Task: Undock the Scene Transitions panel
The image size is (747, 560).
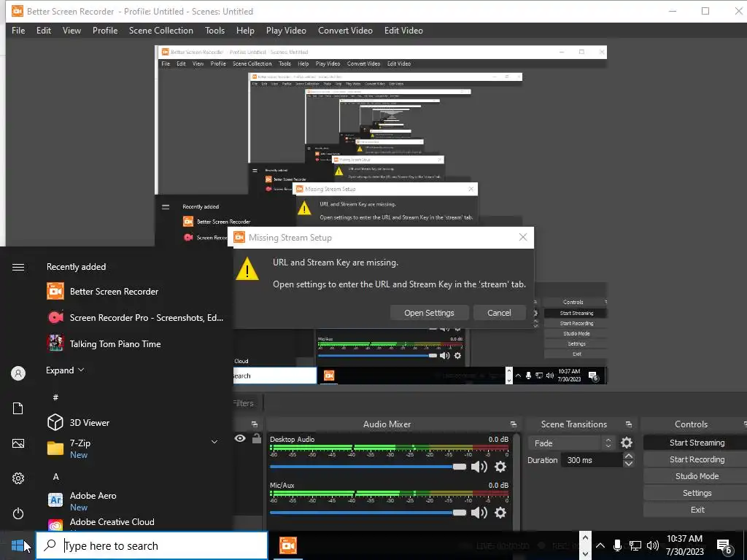Action: click(628, 424)
